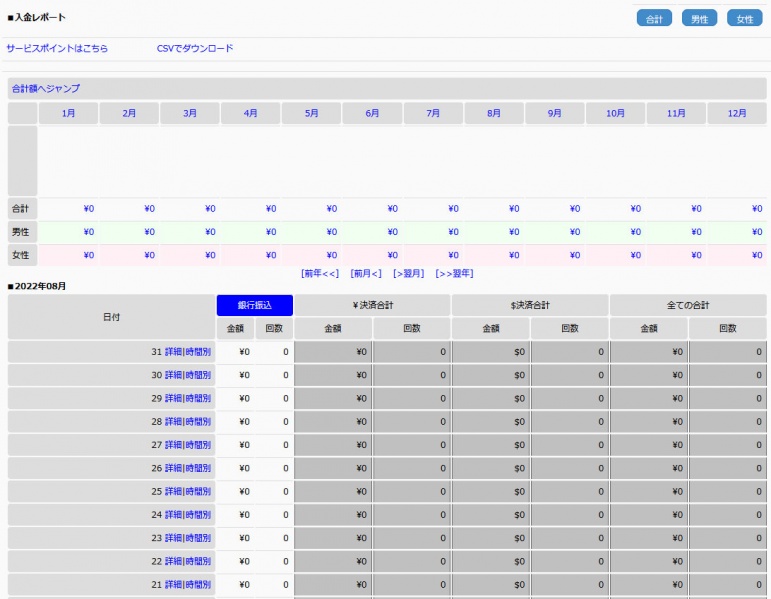Go to previous year with [前年<<]
Screen dimensions: 771x599
320,273
